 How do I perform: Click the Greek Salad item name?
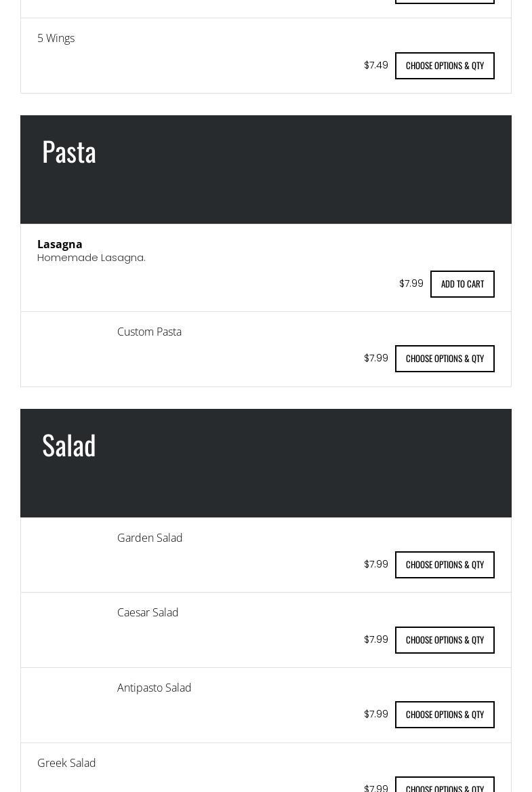click(66, 763)
